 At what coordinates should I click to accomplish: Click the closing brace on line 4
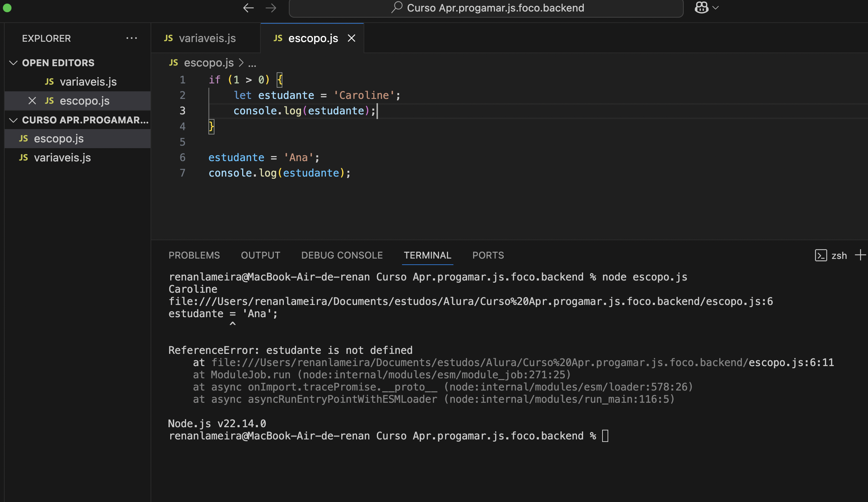coord(212,127)
